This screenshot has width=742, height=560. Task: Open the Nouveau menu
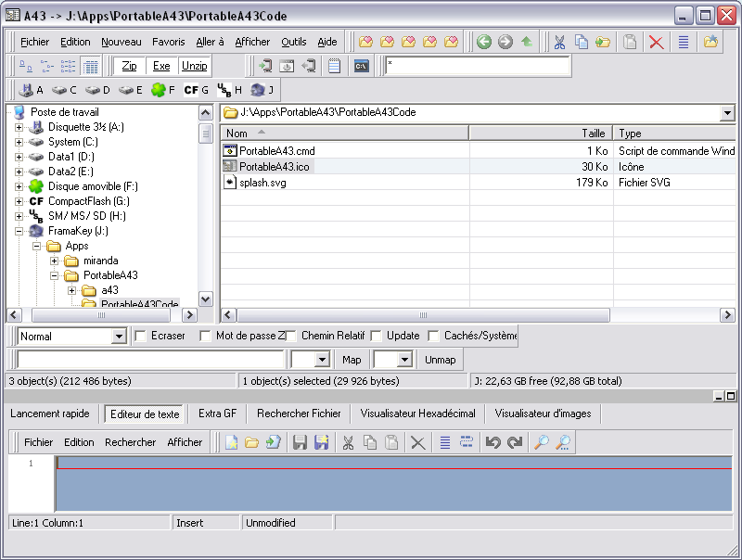pos(122,42)
